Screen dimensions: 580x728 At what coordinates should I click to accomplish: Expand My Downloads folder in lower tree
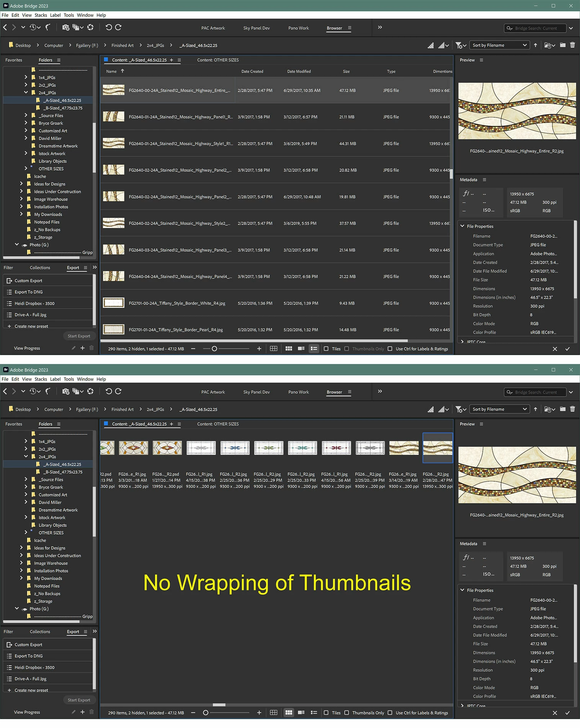pos(21,578)
